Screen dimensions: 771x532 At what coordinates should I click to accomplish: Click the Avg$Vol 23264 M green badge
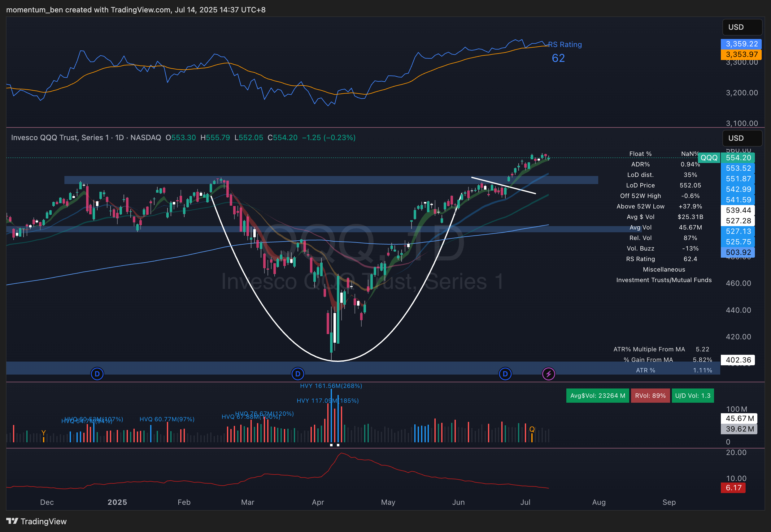(x=598, y=396)
